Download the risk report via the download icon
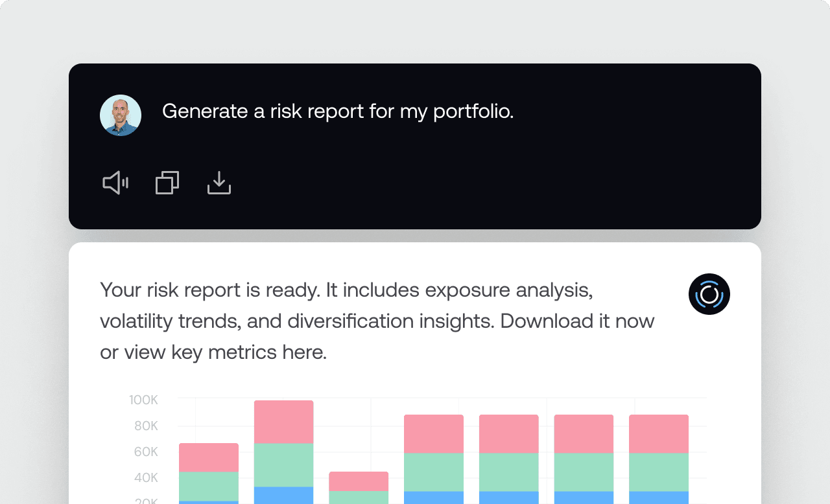Viewport: 830px width, 504px height. click(219, 183)
